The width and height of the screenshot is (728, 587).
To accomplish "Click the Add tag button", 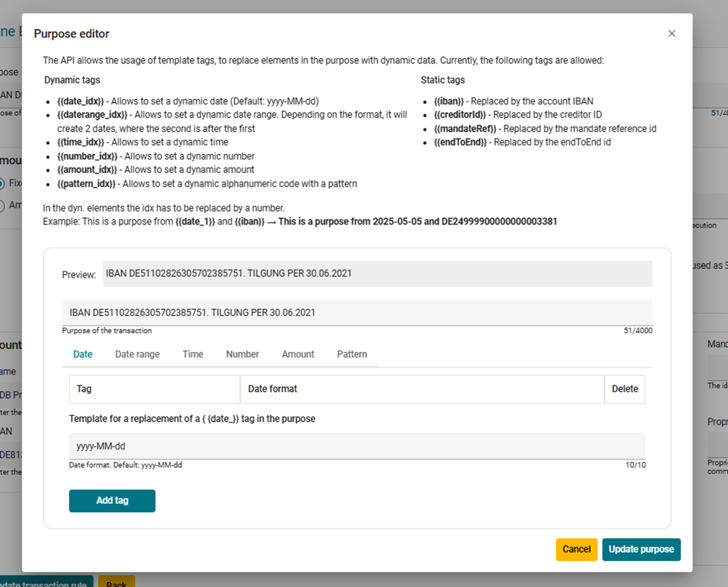I will click(x=112, y=501).
